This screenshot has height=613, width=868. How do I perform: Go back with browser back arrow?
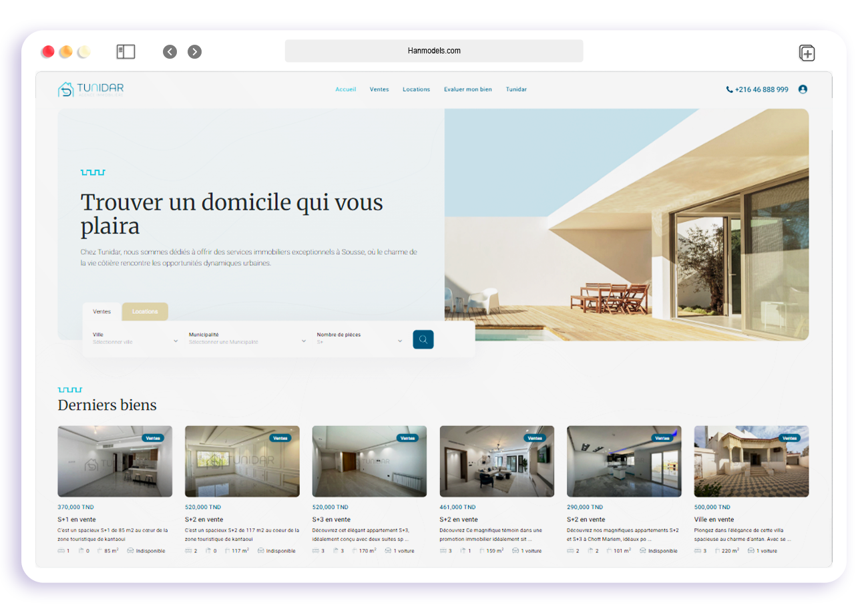tap(170, 52)
